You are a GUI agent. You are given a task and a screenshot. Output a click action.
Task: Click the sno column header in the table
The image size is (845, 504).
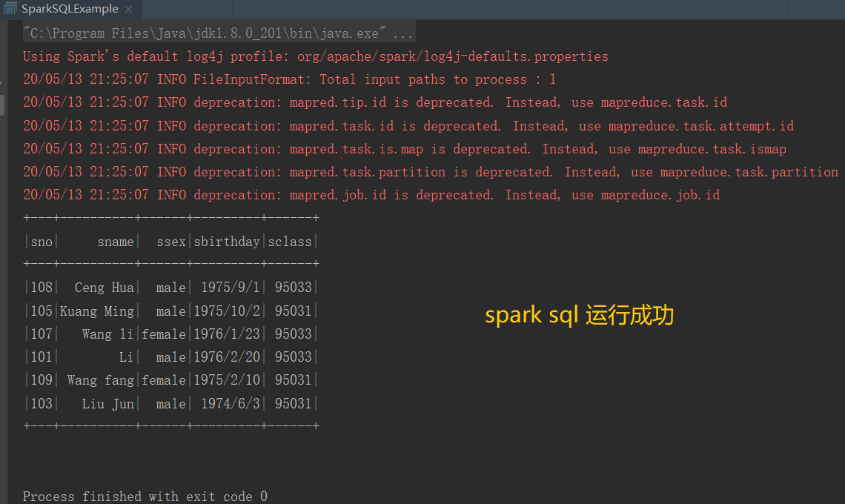(41, 241)
